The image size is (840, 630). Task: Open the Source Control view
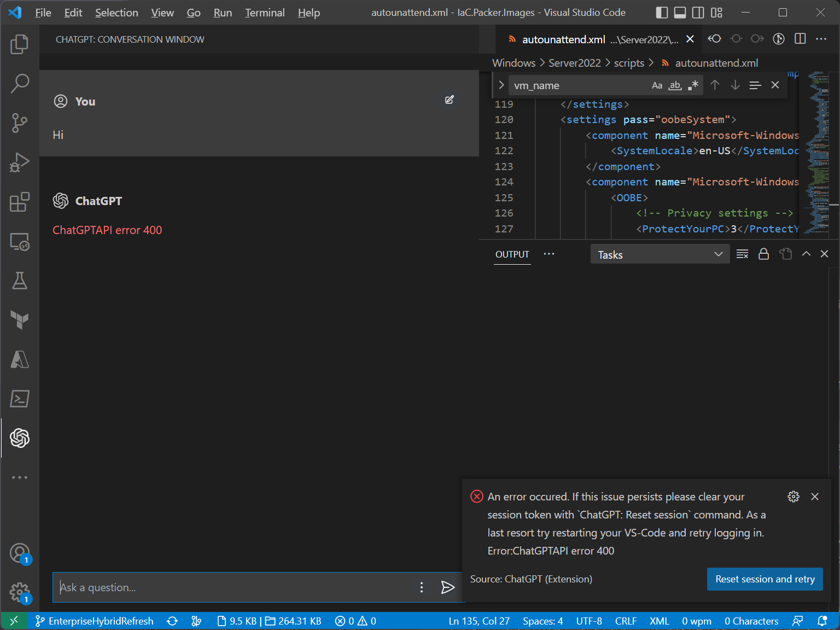[20, 123]
